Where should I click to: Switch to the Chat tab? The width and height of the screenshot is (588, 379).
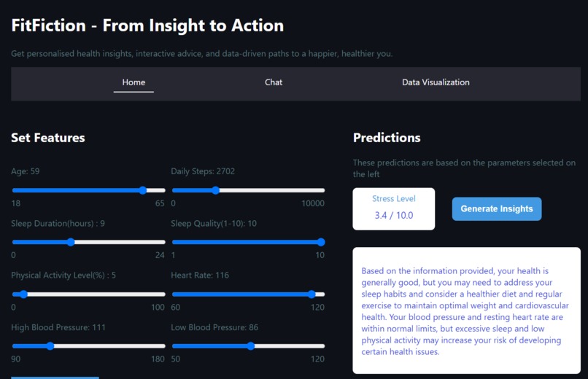click(274, 82)
